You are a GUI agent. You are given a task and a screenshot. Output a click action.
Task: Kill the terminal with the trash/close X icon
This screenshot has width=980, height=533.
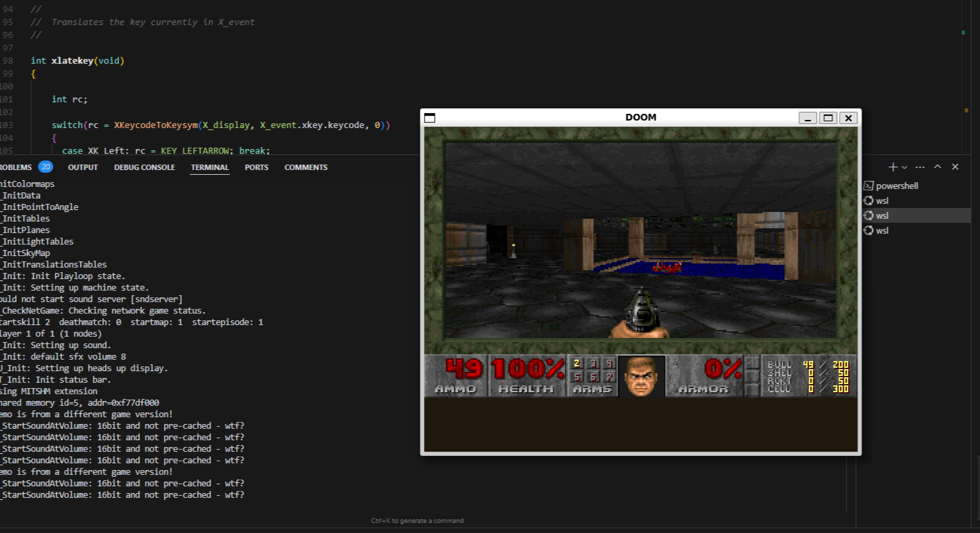point(955,166)
